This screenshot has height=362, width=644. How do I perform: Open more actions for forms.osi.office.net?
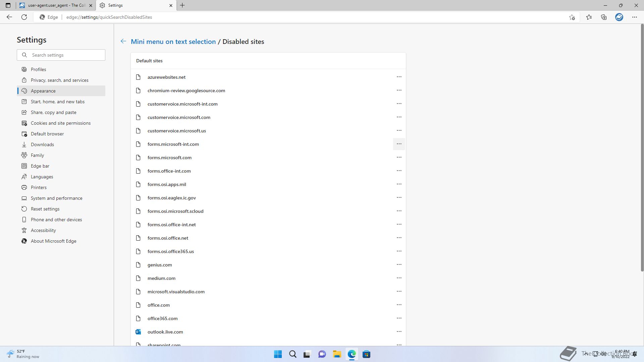399,238
